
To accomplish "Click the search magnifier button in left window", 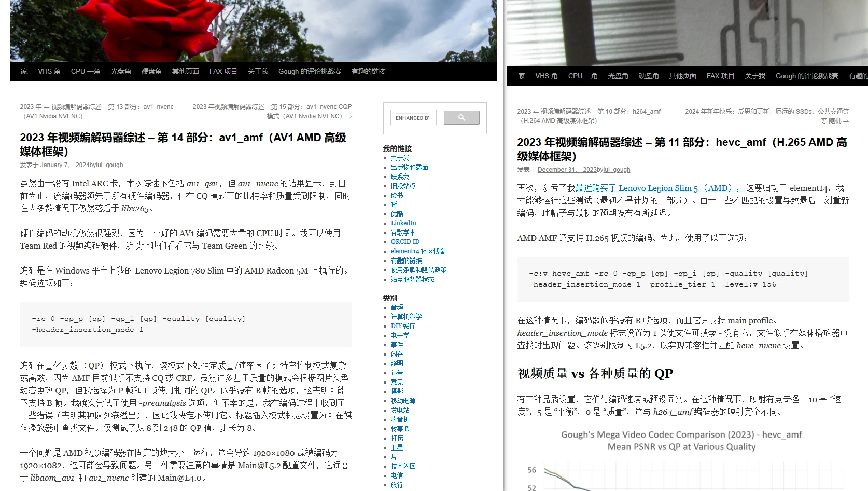I will [x=461, y=118].
